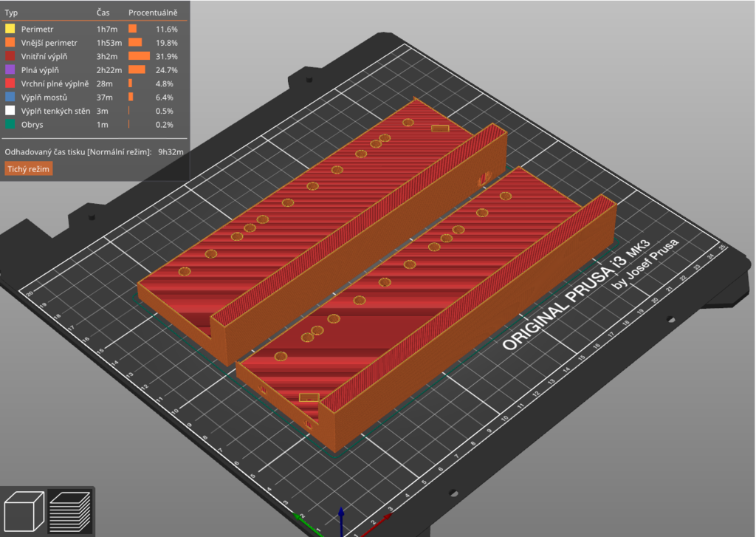Click the "Čas" column header
The width and height of the screenshot is (756, 537).
pos(103,13)
